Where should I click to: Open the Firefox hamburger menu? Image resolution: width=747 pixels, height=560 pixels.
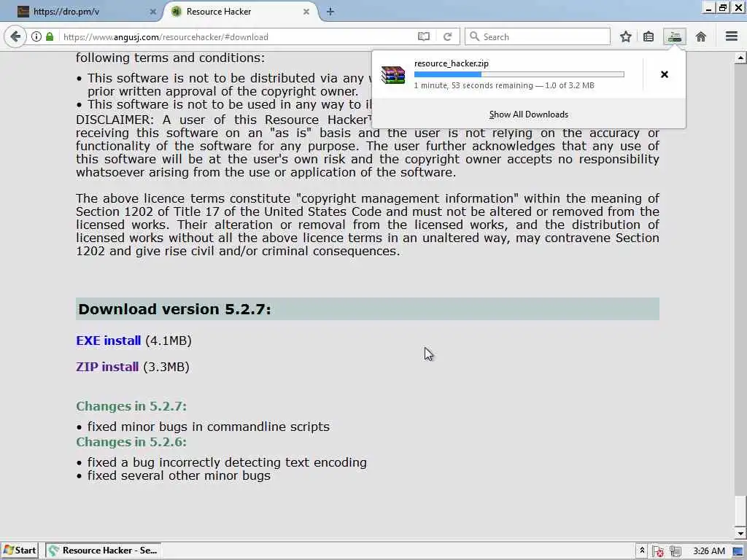[732, 36]
